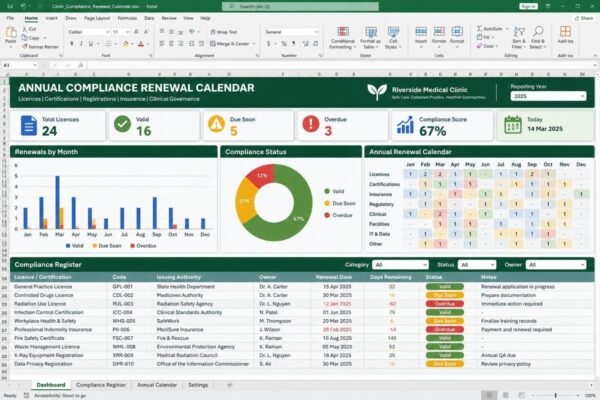This screenshot has width=600, height=400.
Task: Click the Search box in title bar
Action: point(300,6)
